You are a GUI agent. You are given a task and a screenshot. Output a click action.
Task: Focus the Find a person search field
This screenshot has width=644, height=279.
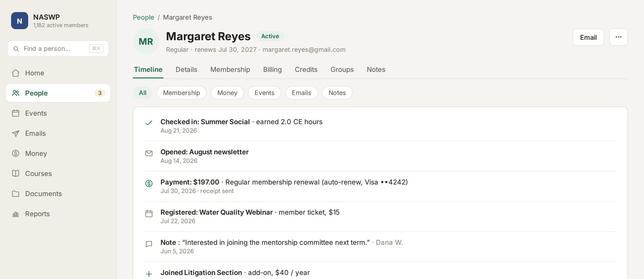(x=58, y=49)
